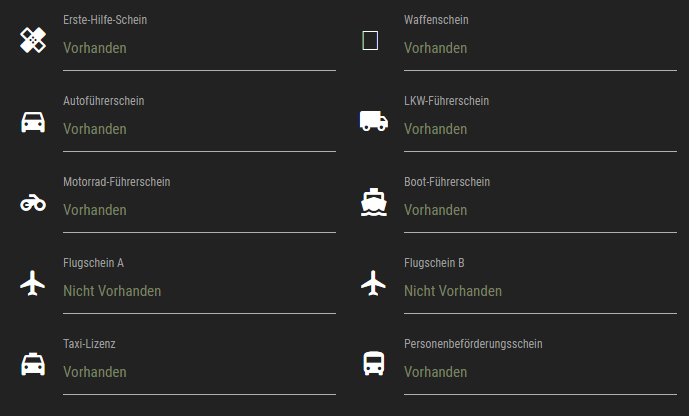Click the taxi icon for Taxi-Lizenz

point(33,364)
